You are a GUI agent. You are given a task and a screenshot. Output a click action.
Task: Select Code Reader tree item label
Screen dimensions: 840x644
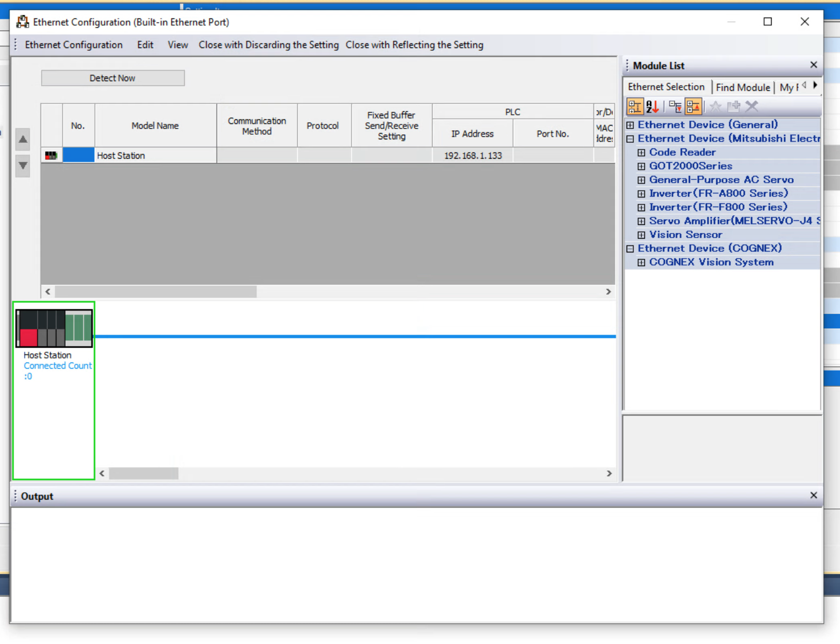tap(682, 152)
